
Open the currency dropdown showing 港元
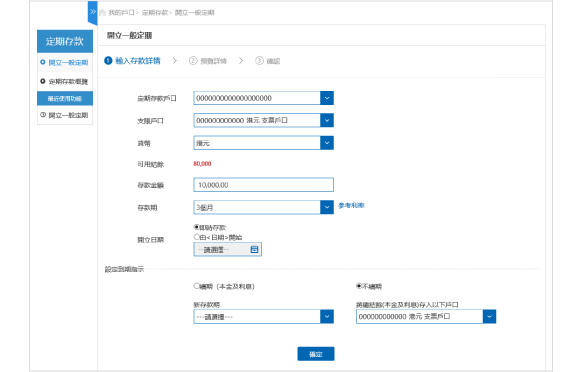coord(264,143)
